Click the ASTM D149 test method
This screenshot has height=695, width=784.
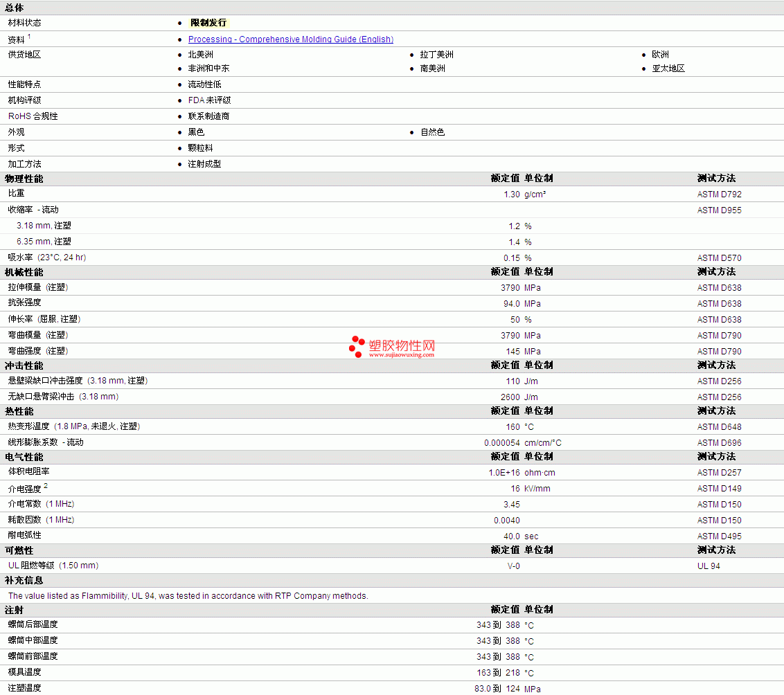719,489
